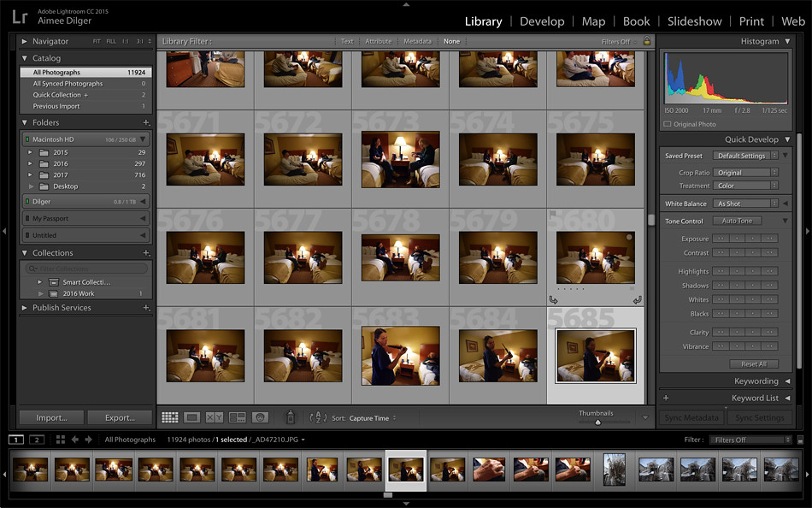Click second window display button 2
Viewport: 812px width, 508px height.
pos(36,440)
